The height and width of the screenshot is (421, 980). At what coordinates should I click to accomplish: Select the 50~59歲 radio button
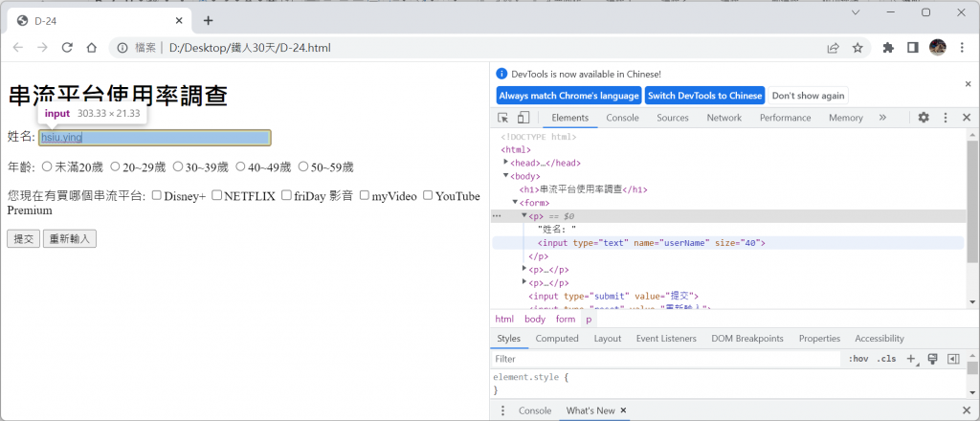[x=303, y=166]
